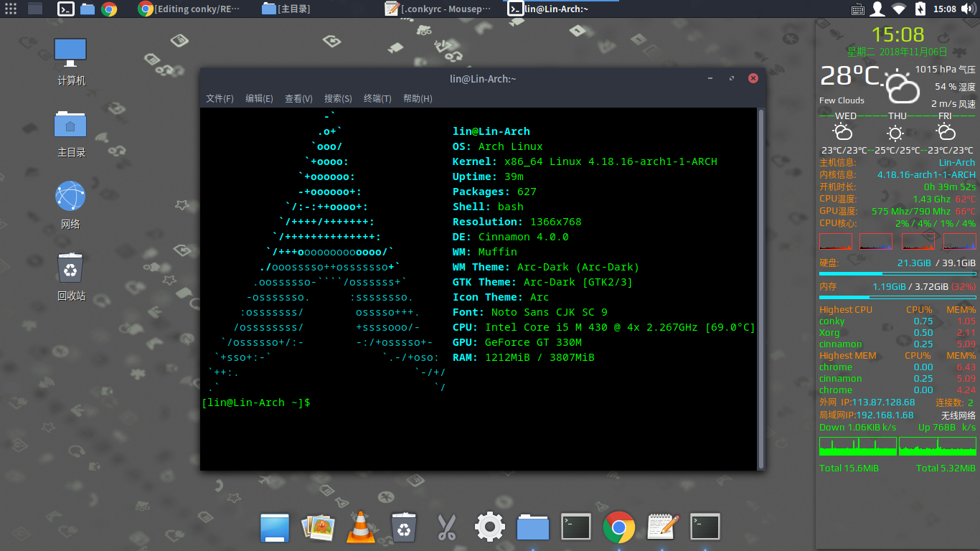Open the dock terminal between folder and Chrome
980x551 pixels.
point(576,528)
